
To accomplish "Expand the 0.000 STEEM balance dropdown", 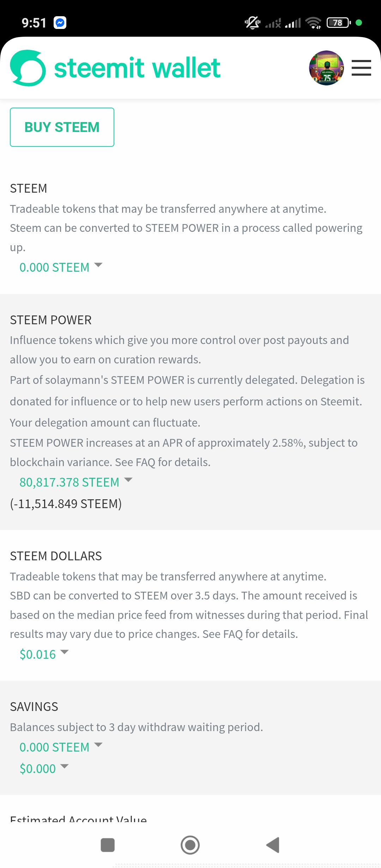I will pos(61,267).
